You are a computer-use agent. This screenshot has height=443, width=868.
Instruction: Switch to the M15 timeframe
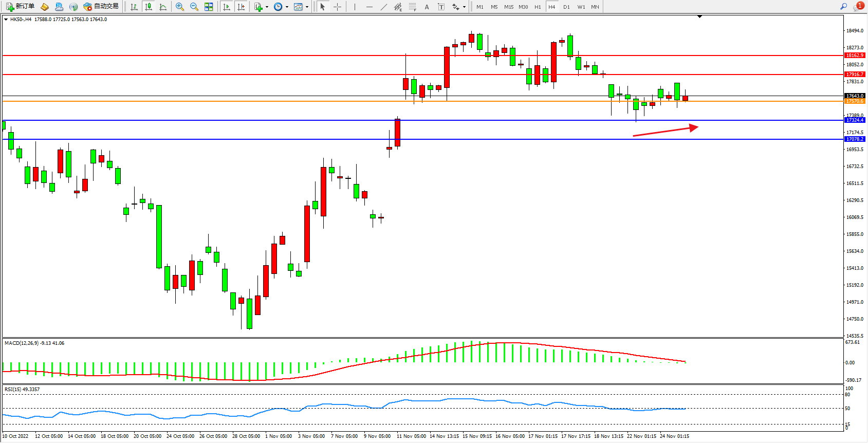point(509,7)
